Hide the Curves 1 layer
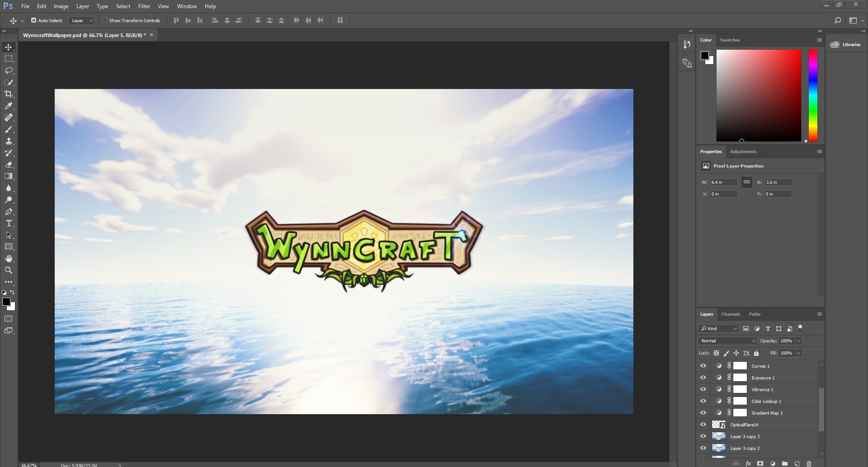Screen dimensions: 868x467 [703, 366]
